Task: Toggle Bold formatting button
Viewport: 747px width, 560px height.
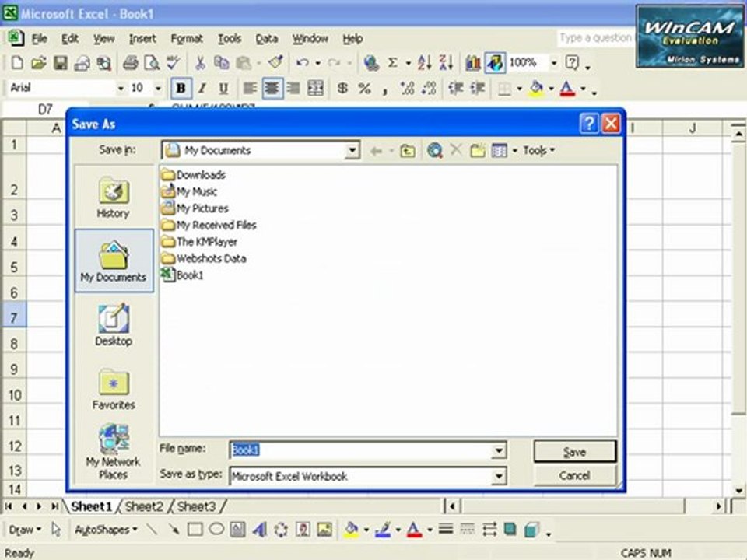Action: click(181, 88)
